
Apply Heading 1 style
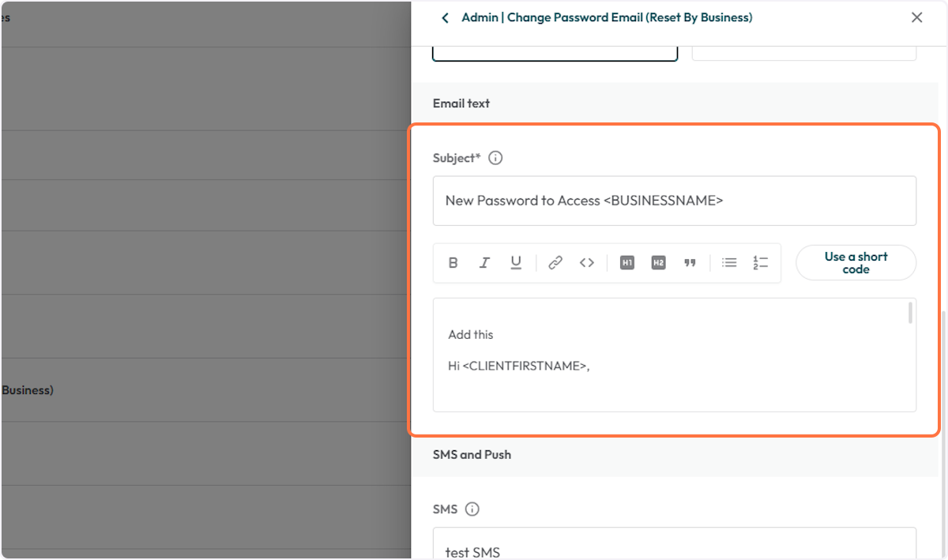click(x=626, y=263)
